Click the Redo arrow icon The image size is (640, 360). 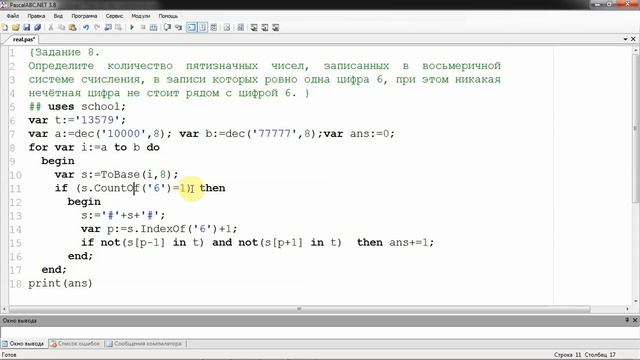[97, 27]
